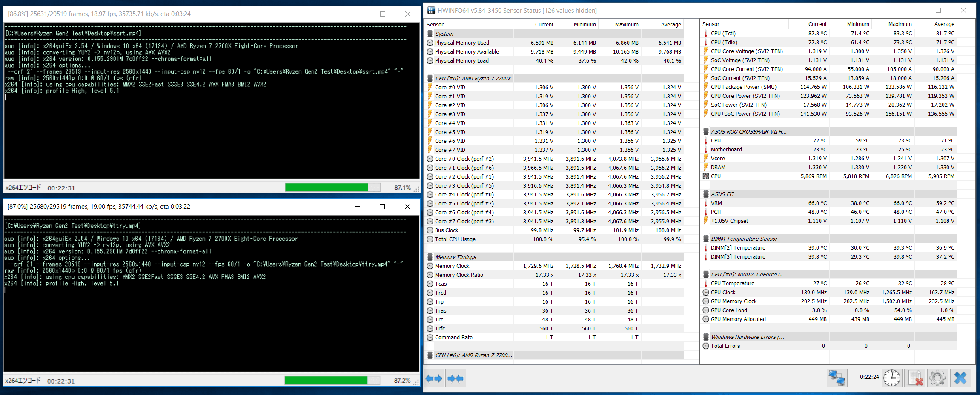Screen dimensions: 980x395
Task: Select the Total Errors row
Action: [x=829, y=346]
